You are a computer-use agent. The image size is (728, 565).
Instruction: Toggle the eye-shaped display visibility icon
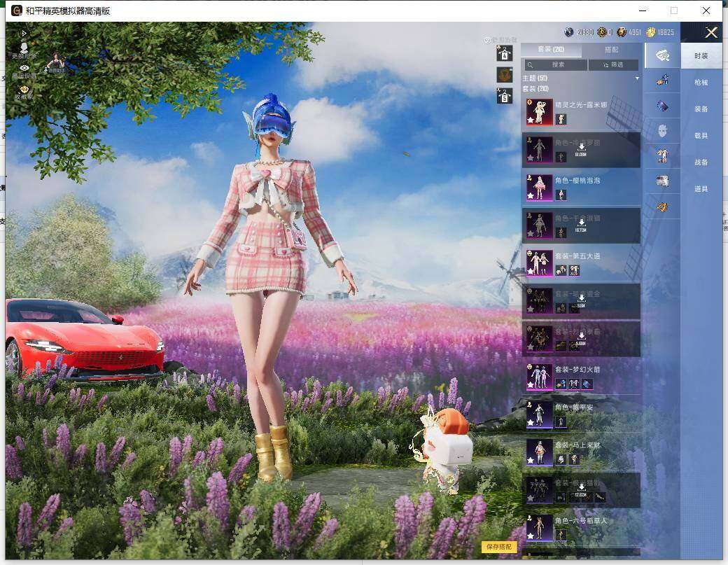pos(24,68)
